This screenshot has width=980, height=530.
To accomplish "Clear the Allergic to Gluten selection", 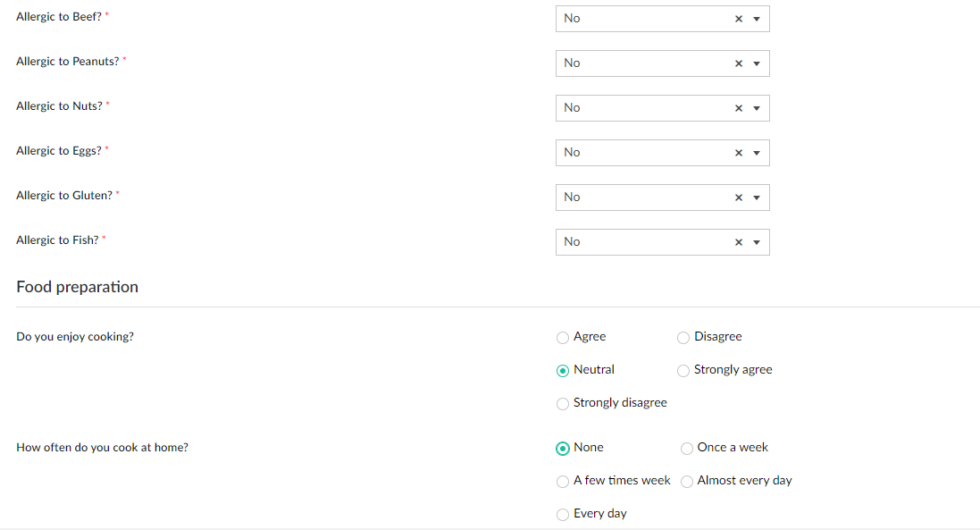I will coord(739,198).
